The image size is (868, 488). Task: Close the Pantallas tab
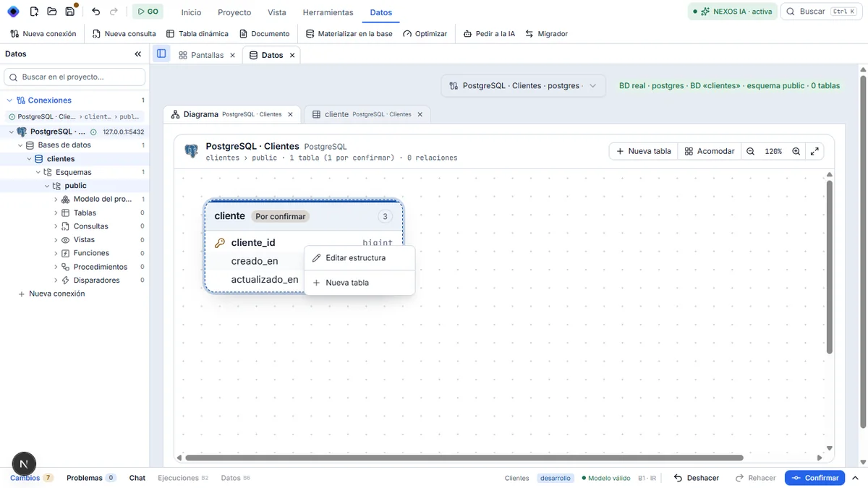pyautogui.click(x=232, y=55)
